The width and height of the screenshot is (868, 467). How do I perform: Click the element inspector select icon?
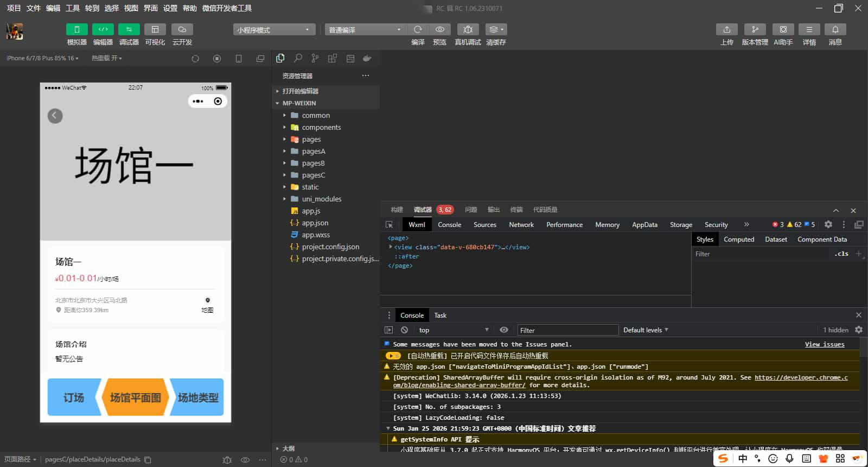pyautogui.click(x=389, y=225)
